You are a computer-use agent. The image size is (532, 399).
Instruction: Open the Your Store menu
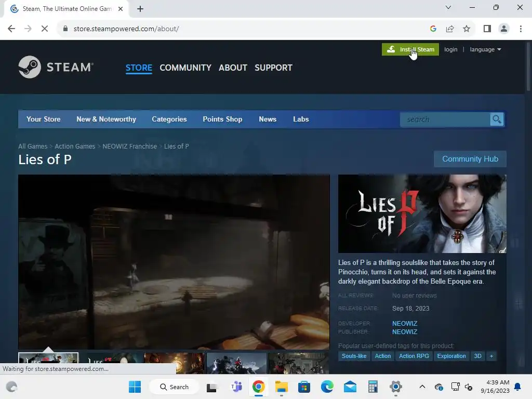tap(44, 119)
